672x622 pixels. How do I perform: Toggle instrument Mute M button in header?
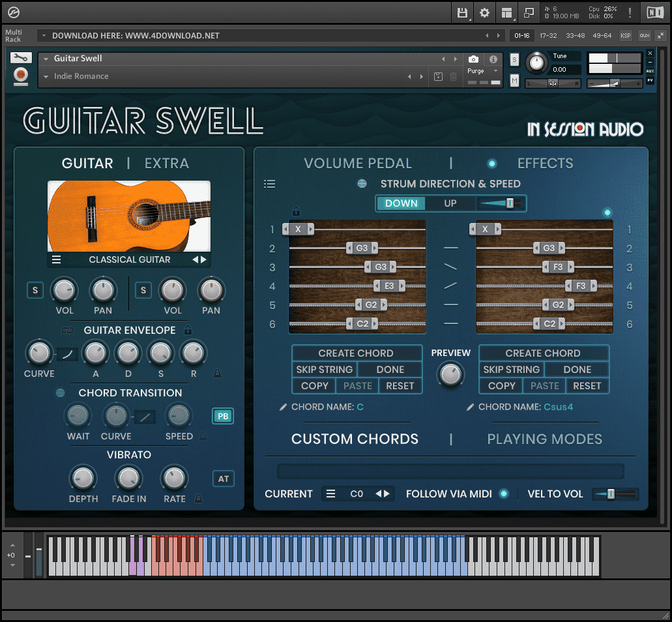514,80
